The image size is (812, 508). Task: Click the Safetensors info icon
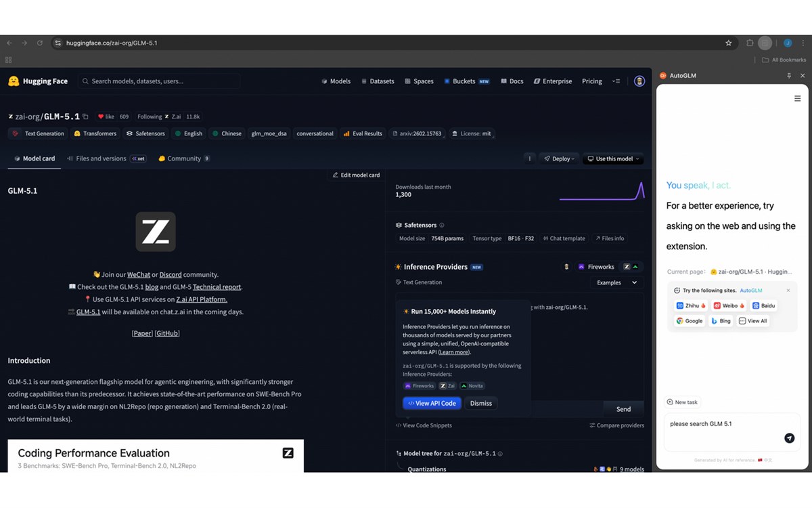(x=442, y=225)
